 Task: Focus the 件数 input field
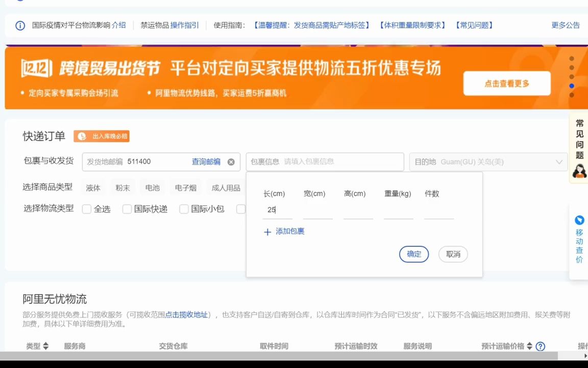pos(439,210)
